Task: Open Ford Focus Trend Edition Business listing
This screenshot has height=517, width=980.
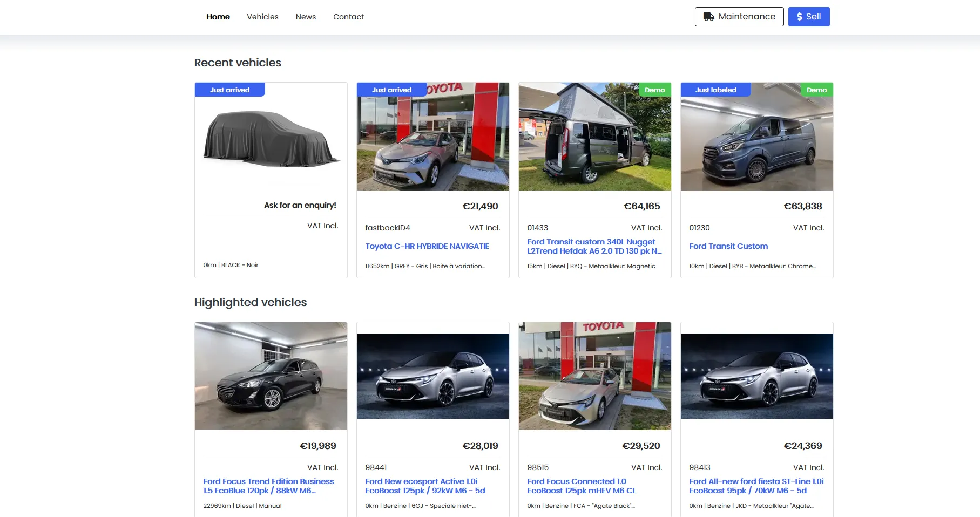Action: click(x=268, y=486)
